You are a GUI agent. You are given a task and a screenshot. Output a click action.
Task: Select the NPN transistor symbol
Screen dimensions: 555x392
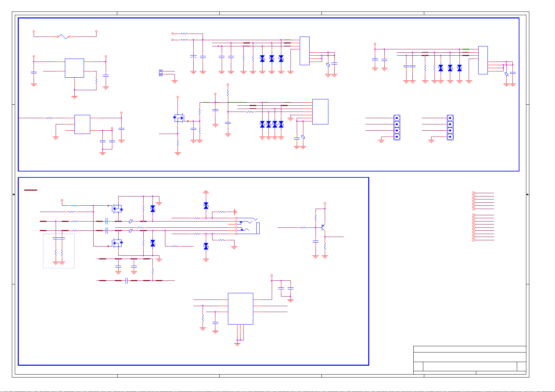(323, 227)
